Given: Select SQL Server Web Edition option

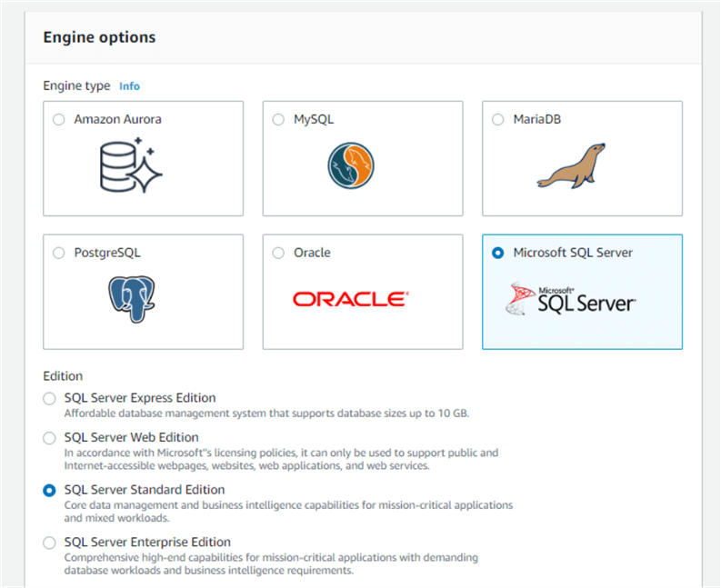Looking at the screenshot, I should pos(49,438).
